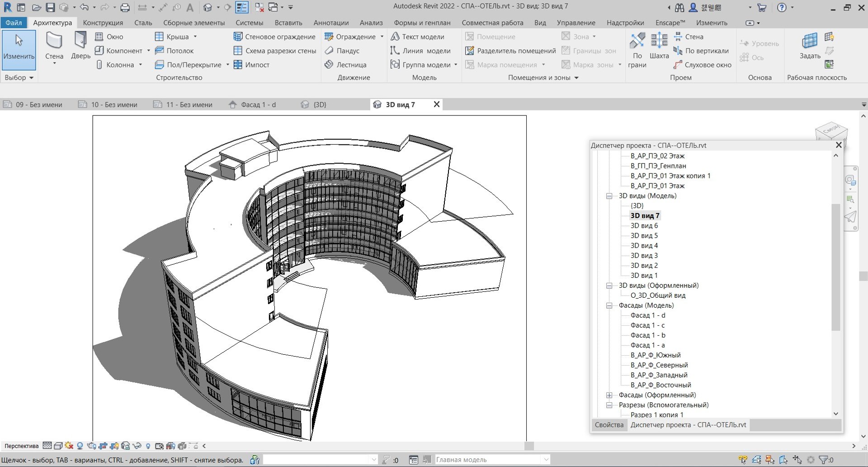Open the Крыша dropdown arrow
Screen dimensions: 868x467
click(195, 37)
